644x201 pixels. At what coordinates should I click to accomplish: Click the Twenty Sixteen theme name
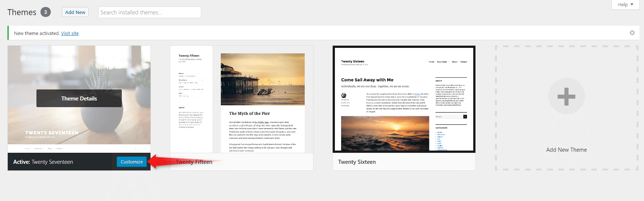click(x=357, y=162)
